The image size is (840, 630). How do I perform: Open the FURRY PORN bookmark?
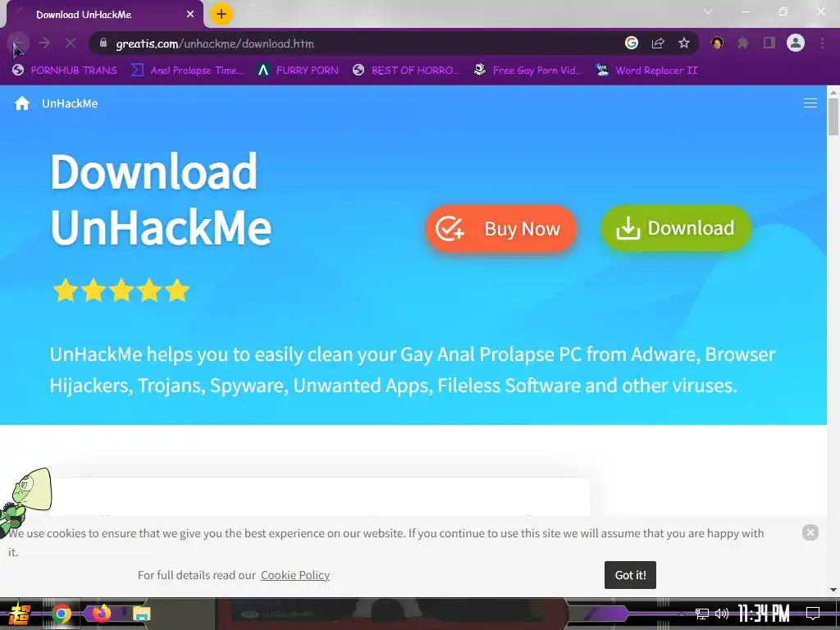[298, 71]
